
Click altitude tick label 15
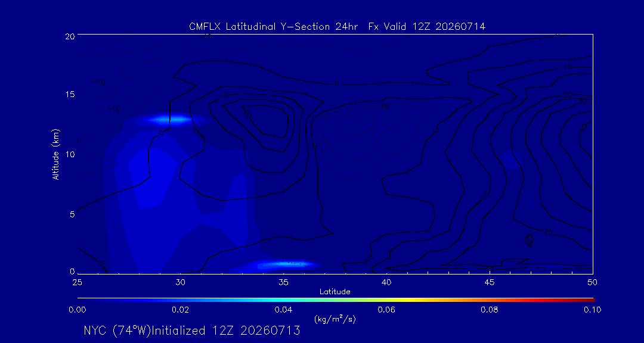point(69,94)
